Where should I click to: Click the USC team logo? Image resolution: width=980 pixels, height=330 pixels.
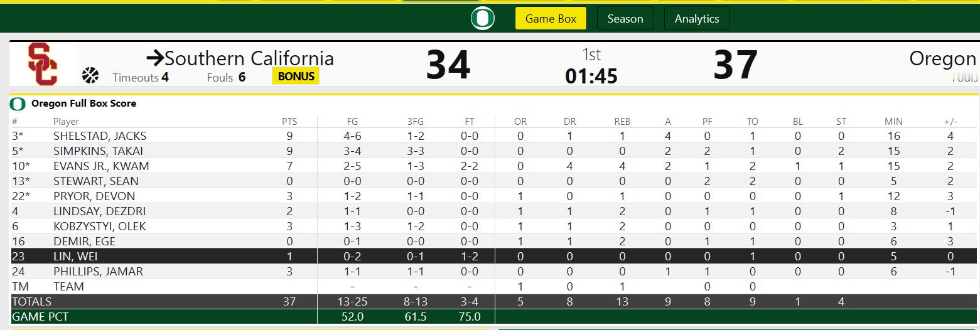click(x=43, y=64)
